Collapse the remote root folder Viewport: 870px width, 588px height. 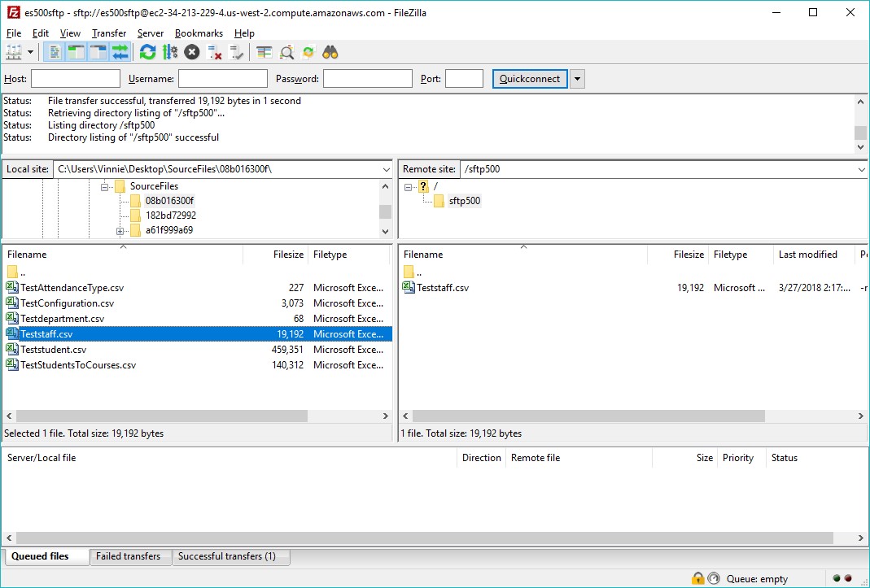[x=408, y=187]
